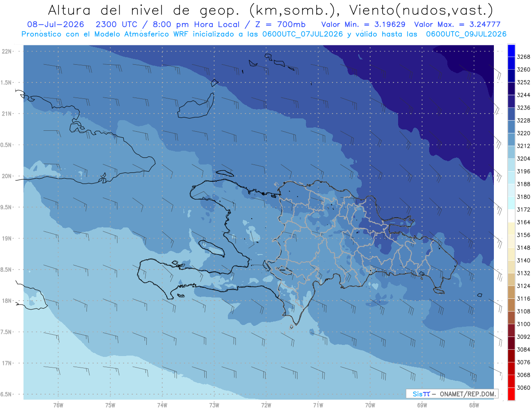Click the white colorbar segment between 3164 and 3172
Viewport: 532px width, 411px height.
click(x=511, y=216)
